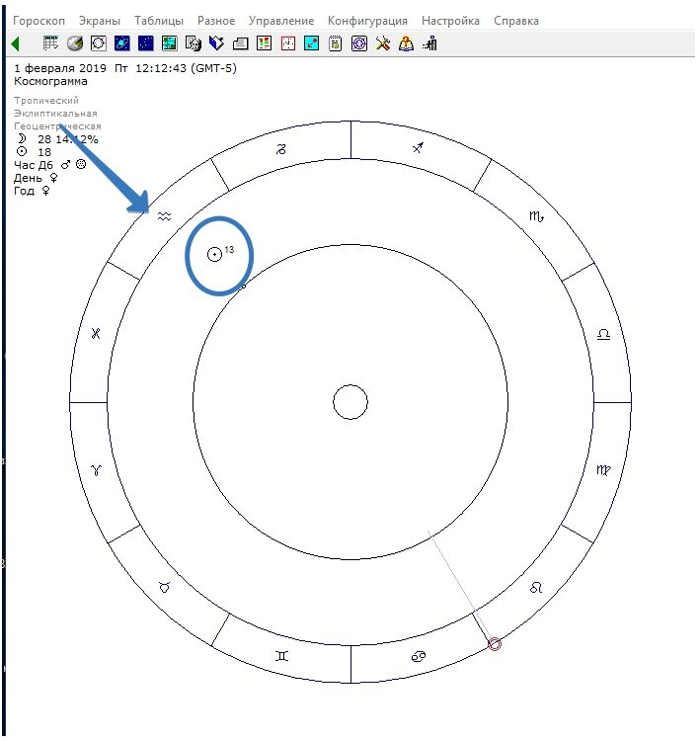Click the Capricorn sign glyph

click(x=281, y=149)
